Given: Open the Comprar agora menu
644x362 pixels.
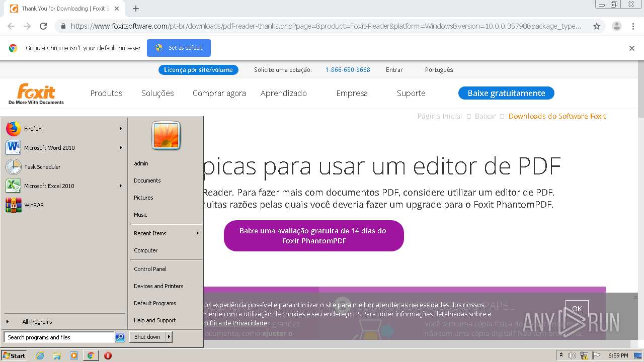Looking at the screenshot, I should (219, 93).
